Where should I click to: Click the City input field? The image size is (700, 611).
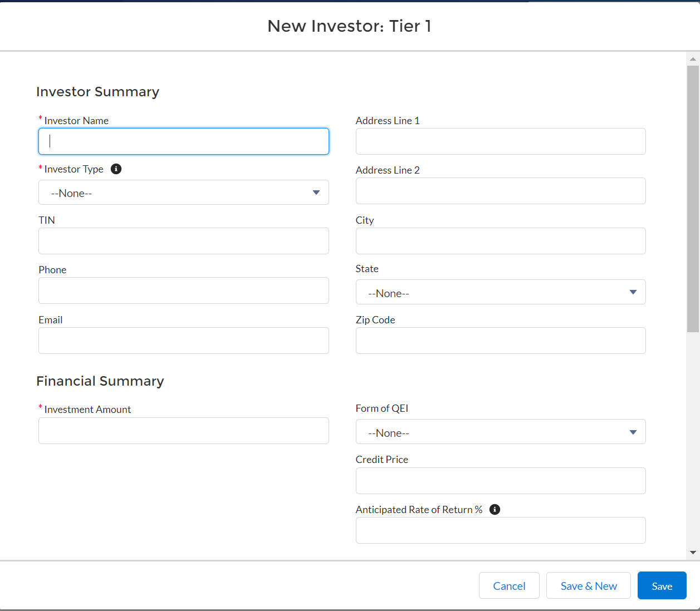500,241
